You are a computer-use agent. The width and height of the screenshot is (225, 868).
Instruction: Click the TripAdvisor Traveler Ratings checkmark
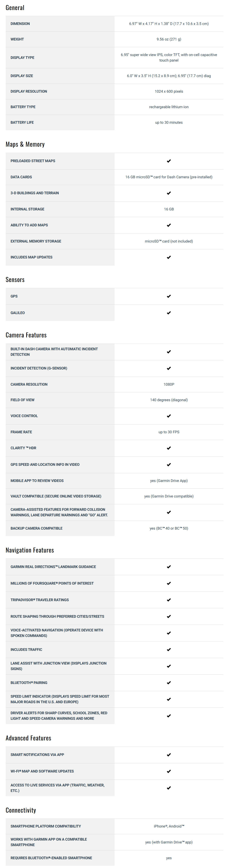click(169, 600)
